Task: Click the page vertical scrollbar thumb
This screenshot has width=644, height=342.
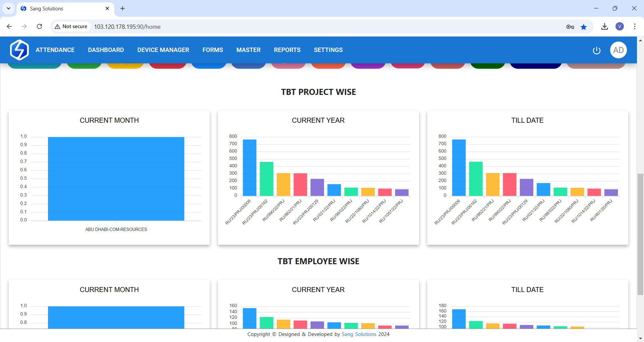Action: click(640, 234)
